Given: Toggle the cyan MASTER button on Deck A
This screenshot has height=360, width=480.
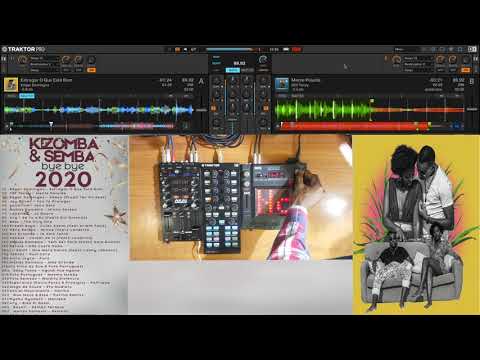Looking at the screenshot, I should point(27,96).
